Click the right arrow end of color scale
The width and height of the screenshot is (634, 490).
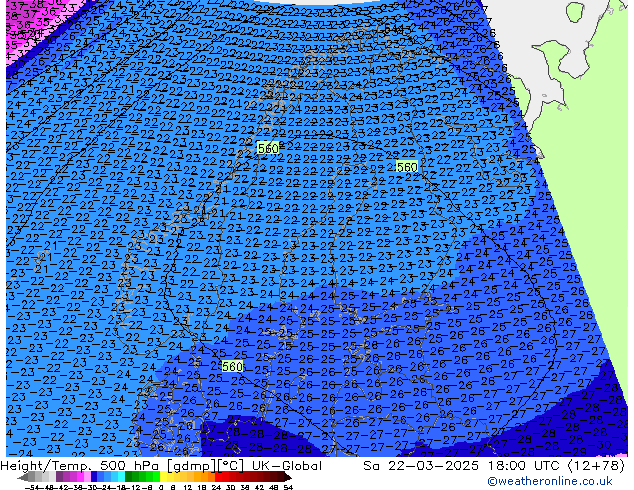287,477
